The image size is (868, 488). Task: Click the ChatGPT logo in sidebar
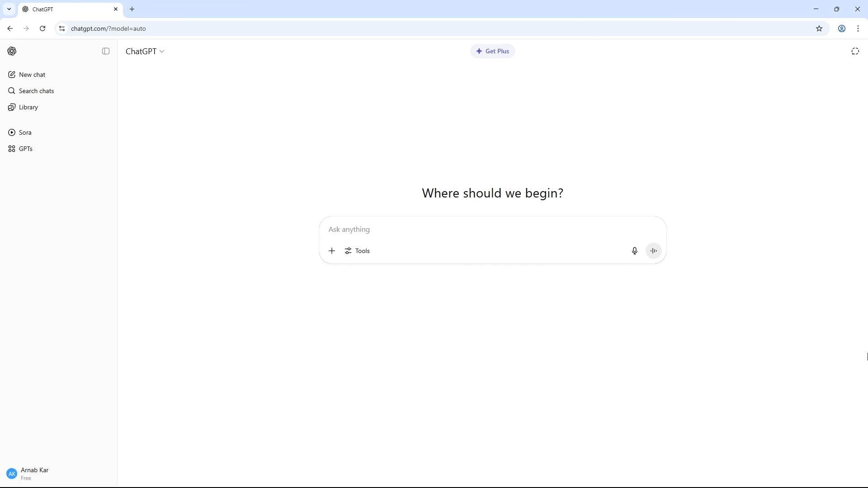pos(12,51)
